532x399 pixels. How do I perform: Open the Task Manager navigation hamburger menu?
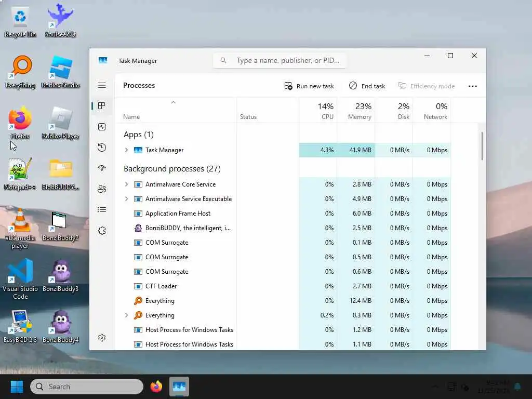[x=102, y=85]
